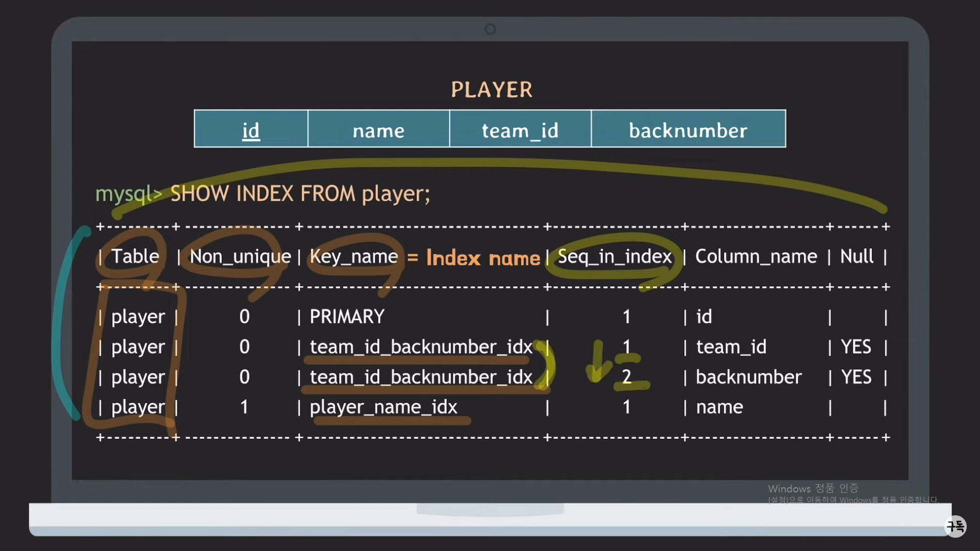Click the circled Seq_in_index header
980x551 pixels.
[615, 256]
